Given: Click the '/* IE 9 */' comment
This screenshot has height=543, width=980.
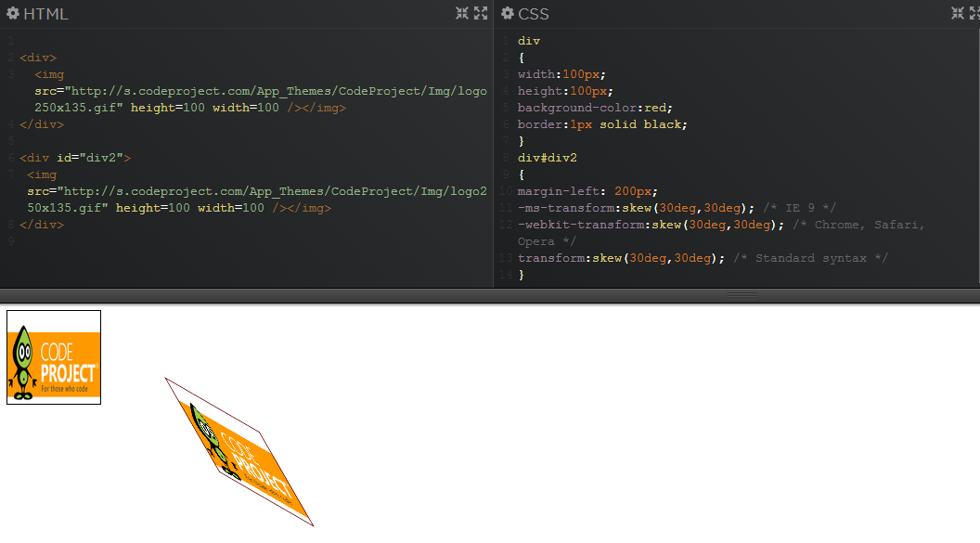Looking at the screenshot, I should (799, 207).
